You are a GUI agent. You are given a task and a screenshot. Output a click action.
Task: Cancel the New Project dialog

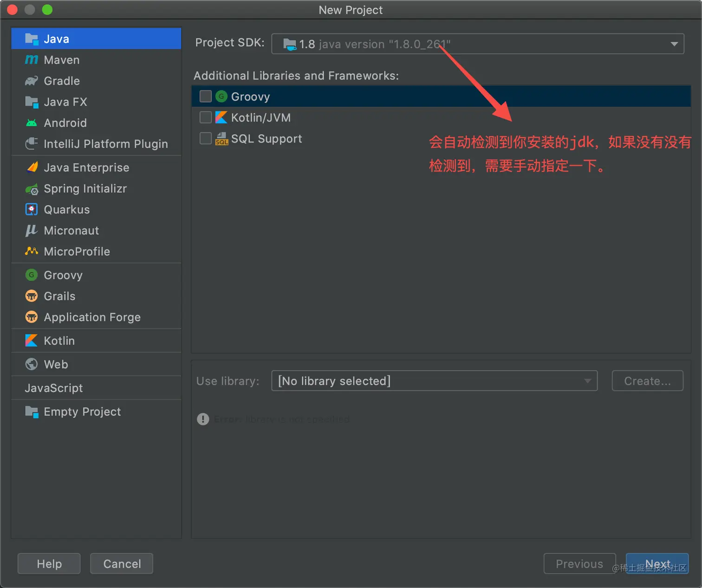pyautogui.click(x=122, y=564)
